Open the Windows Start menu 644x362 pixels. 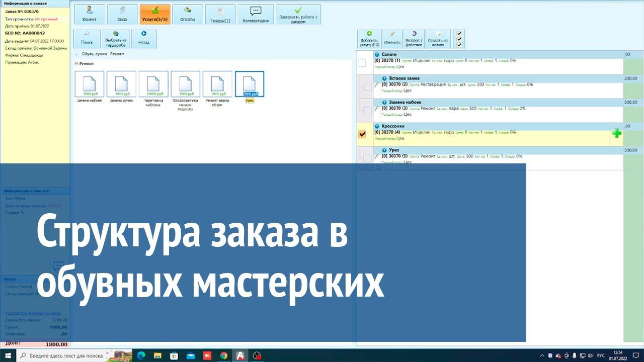tap(8, 355)
